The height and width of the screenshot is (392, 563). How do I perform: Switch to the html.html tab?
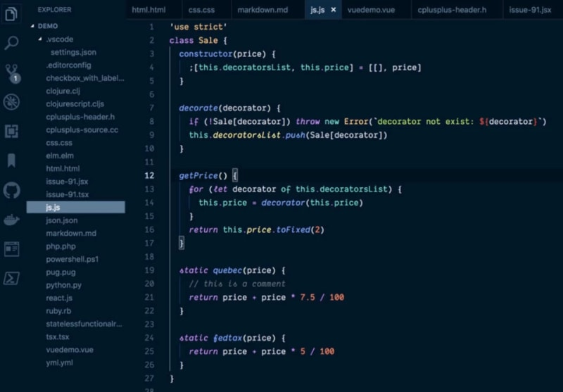click(148, 10)
